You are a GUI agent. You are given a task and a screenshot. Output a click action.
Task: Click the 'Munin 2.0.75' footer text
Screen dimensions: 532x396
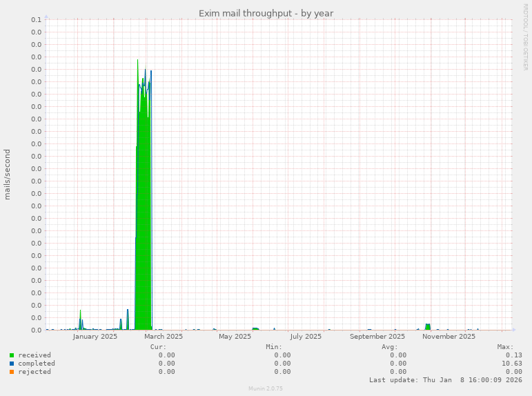[266, 388]
